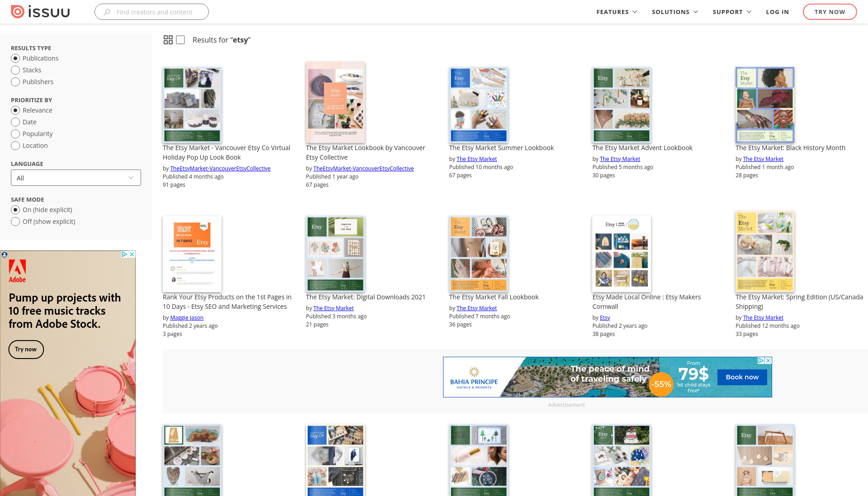Open The Etsy Market: Digital Downloads 2021 title
Screen dimensions: 868x496
click(366, 297)
